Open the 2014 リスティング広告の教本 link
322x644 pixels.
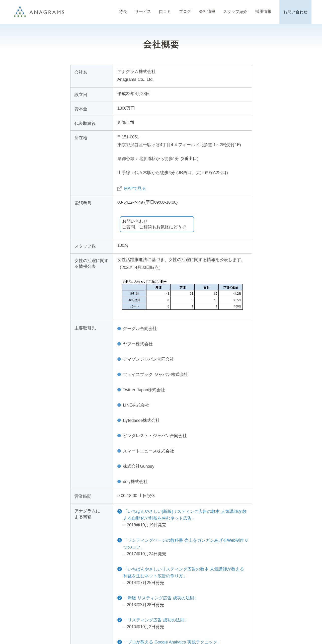pos(184,572)
